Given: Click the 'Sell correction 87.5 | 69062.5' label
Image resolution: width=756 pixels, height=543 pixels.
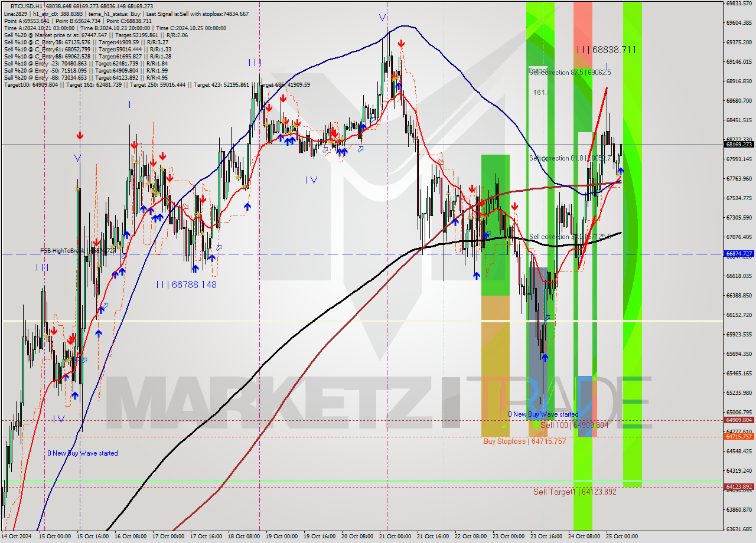Looking at the screenshot, I should (570, 72).
